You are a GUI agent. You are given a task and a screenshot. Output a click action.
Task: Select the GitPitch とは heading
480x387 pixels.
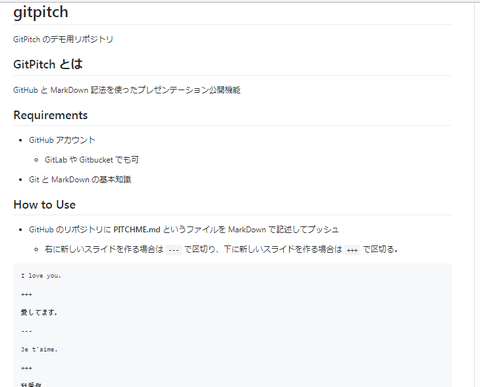pyautogui.click(x=48, y=64)
